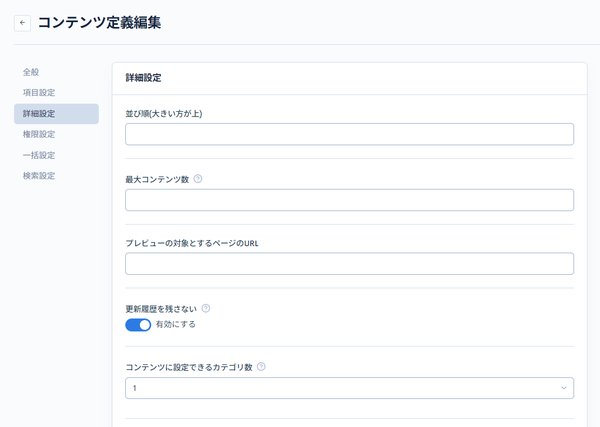600x427 pixels.
Task: Click the 詳細設定 card heading
Action: [143, 78]
